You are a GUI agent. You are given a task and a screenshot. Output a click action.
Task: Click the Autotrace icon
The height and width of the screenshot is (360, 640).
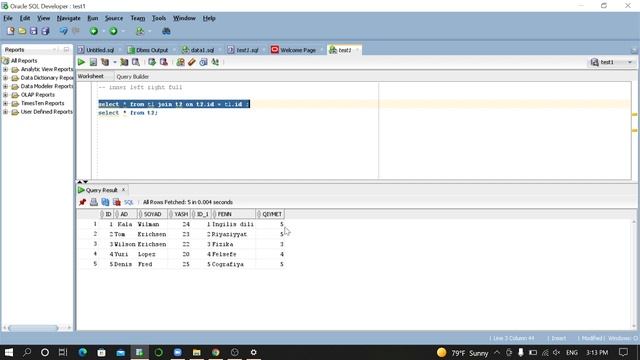click(124, 62)
